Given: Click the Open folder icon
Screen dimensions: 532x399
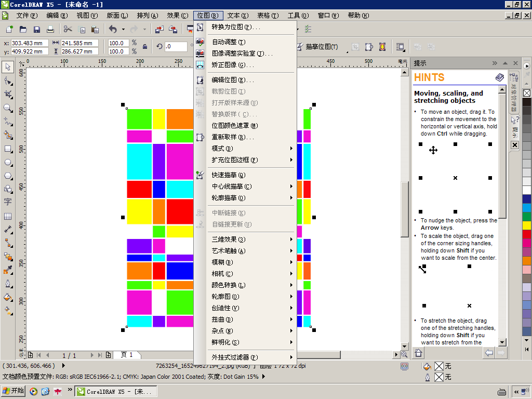Looking at the screenshot, I should click(23, 30).
